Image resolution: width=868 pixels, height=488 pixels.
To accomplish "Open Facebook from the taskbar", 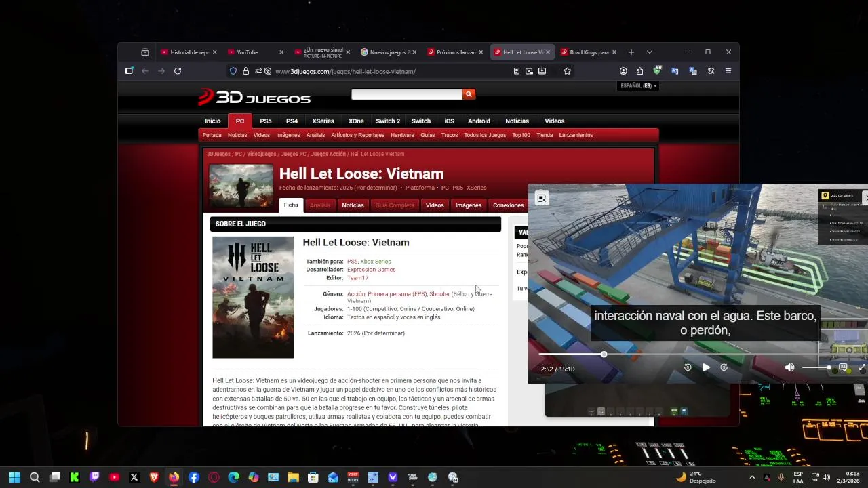I will click(x=194, y=478).
